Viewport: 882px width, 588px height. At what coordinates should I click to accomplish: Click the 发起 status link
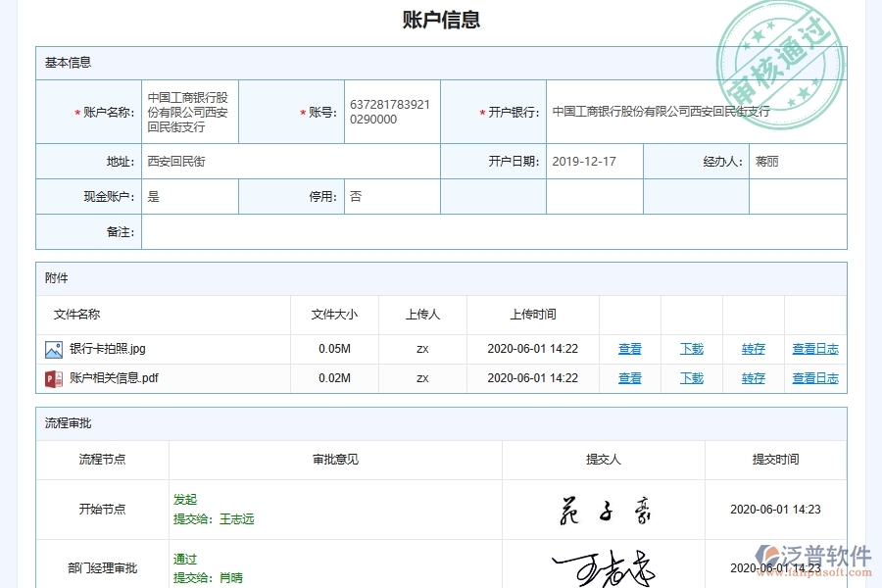coord(185,500)
